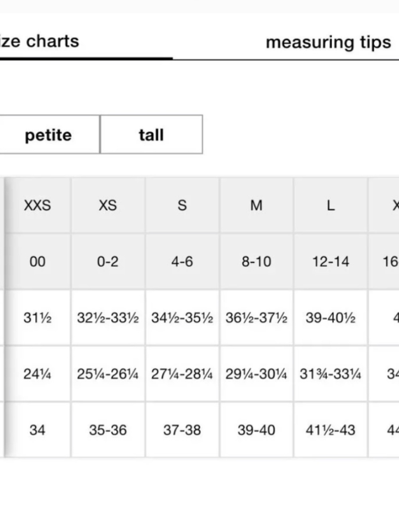The height and width of the screenshot is (532, 399).
Task: Select the 12-14 numeric size cell
Action: [330, 261]
